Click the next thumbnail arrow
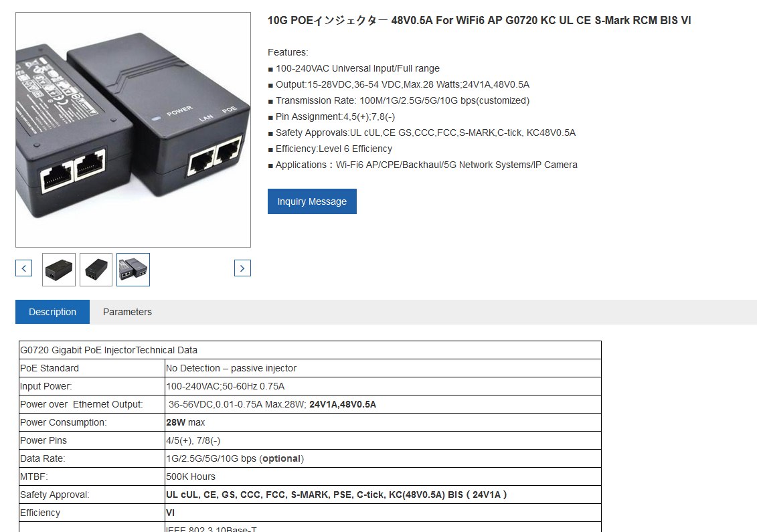This screenshot has height=532, width=757. 242,268
